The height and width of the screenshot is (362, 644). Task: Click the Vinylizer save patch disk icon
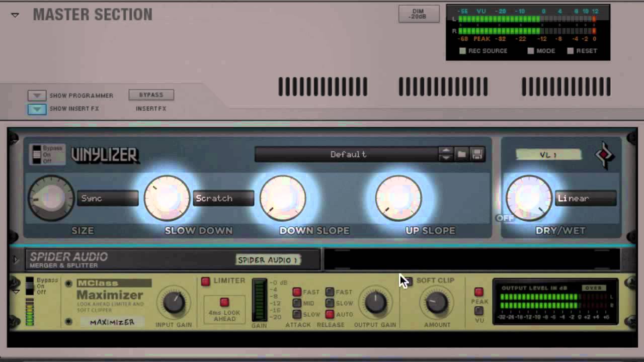click(x=477, y=154)
